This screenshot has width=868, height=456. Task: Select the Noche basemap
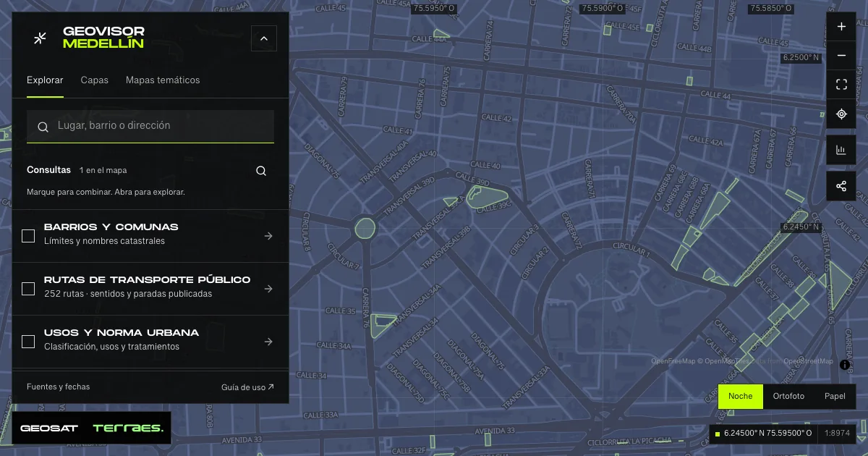(x=741, y=396)
